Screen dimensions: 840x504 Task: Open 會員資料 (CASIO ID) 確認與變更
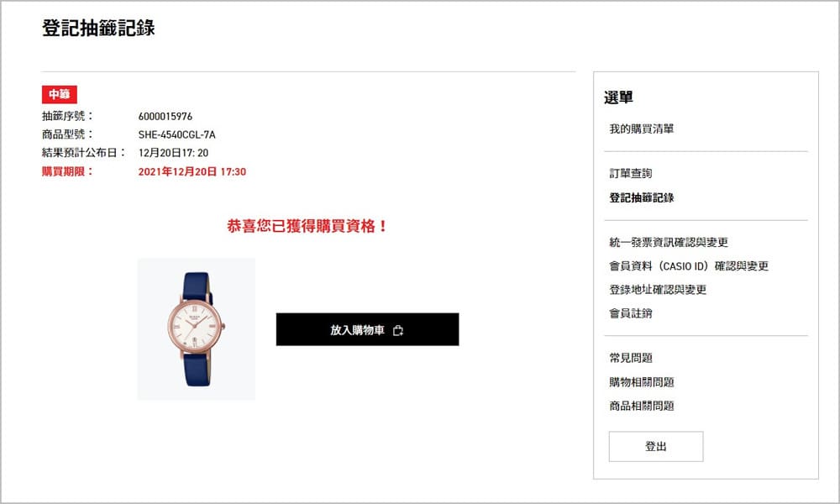coord(689,266)
